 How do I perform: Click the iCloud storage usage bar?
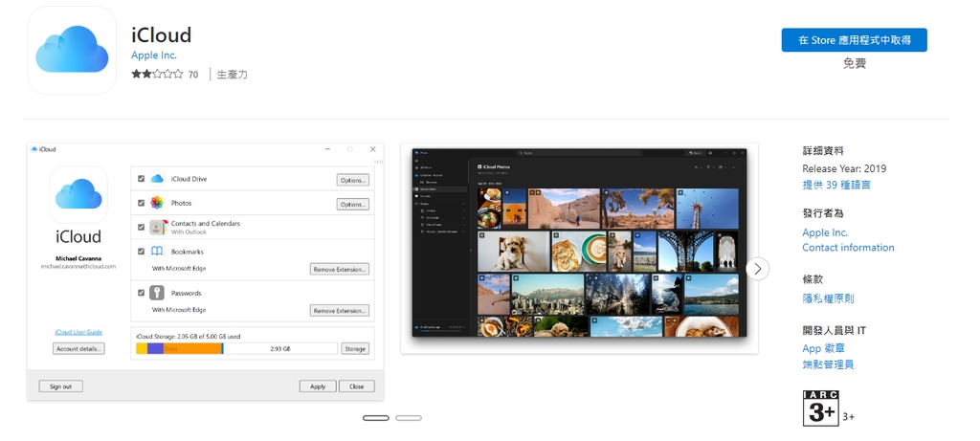coord(237,348)
